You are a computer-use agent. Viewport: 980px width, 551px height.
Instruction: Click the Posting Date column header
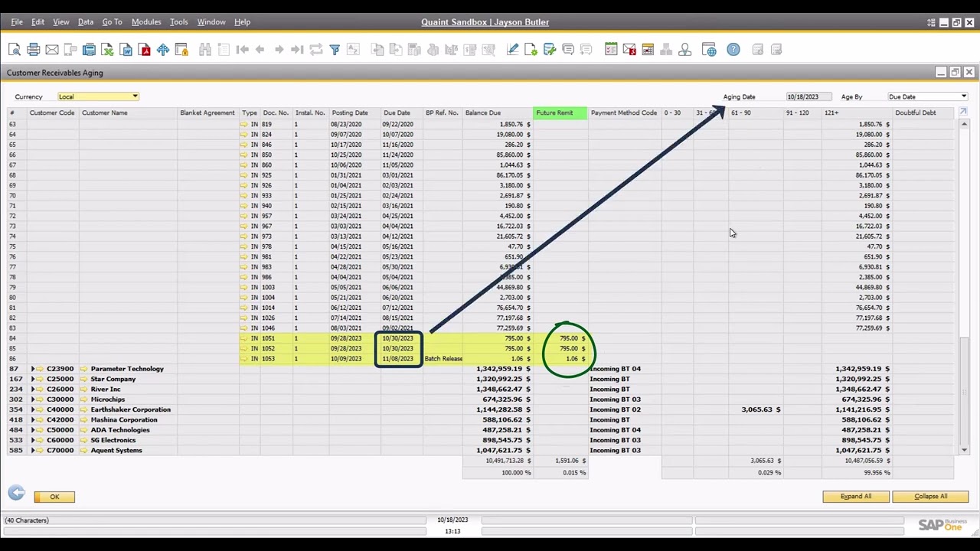[x=355, y=112]
